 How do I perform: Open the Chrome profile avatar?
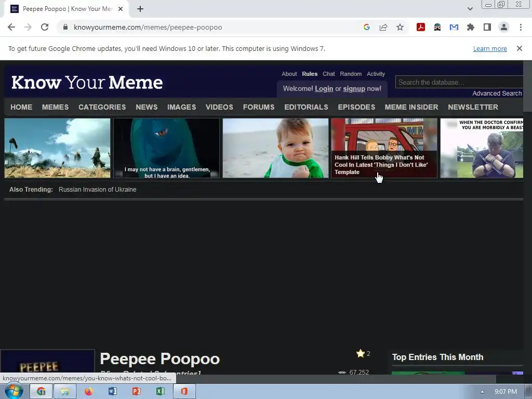coord(504,27)
